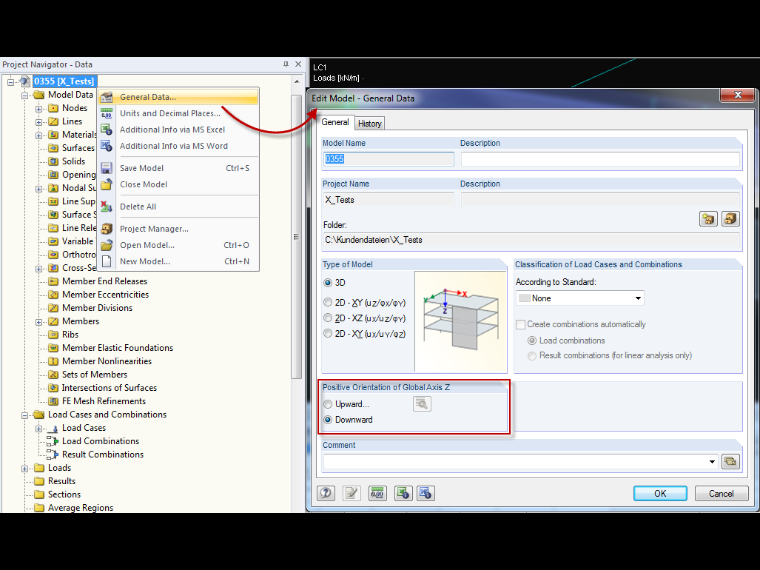Switch to the General tab
Screen dimensions: 760x570
[335, 122]
